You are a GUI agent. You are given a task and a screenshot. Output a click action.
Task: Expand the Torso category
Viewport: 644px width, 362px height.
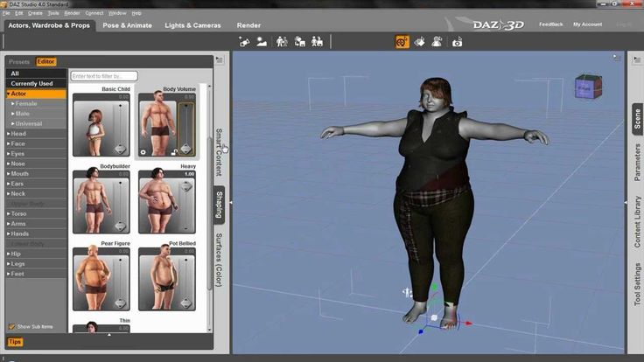[x=36, y=214]
